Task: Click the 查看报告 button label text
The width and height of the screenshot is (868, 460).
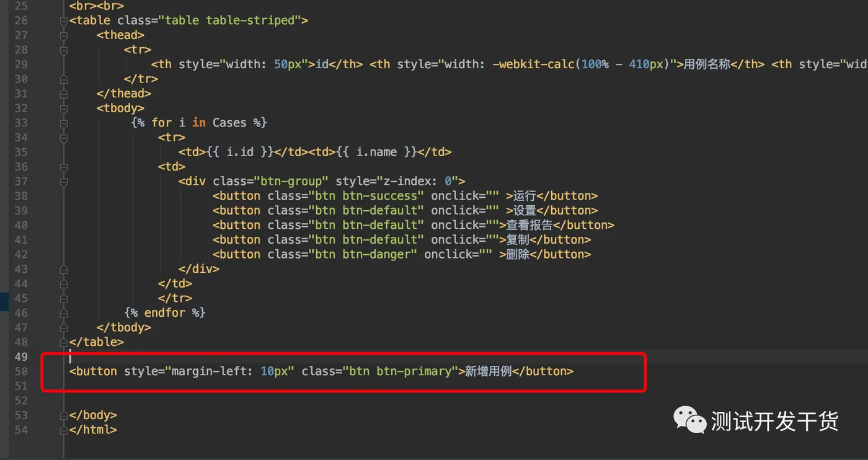Action: [x=529, y=225]
